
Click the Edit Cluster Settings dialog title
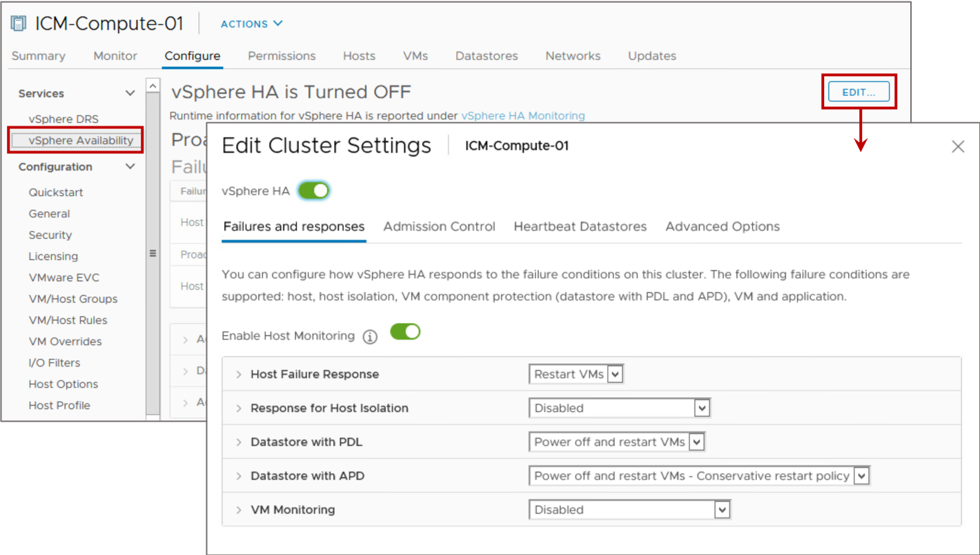326,146
